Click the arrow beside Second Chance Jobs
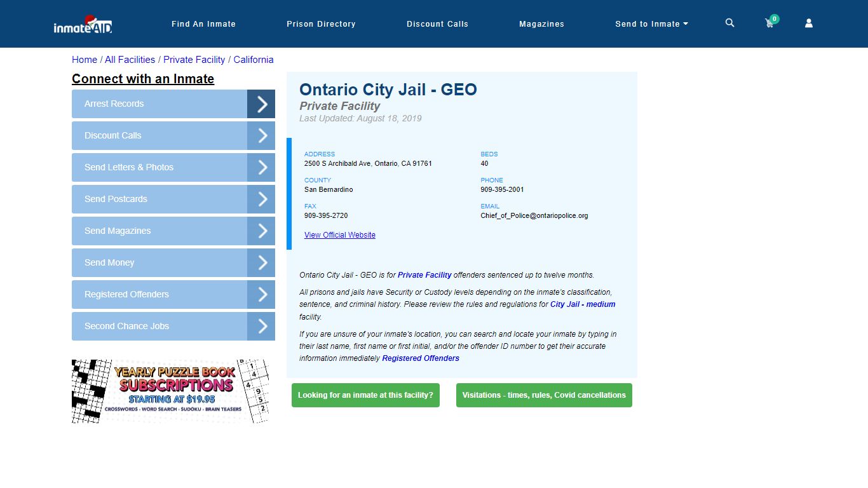The height and width of the screenshot is (488, 868). [261, 326]
